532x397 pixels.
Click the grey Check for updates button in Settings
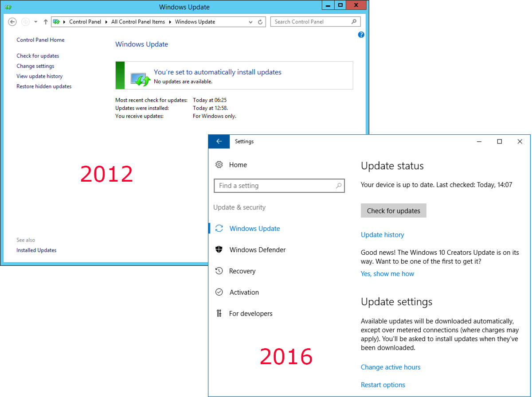[394, 210]
